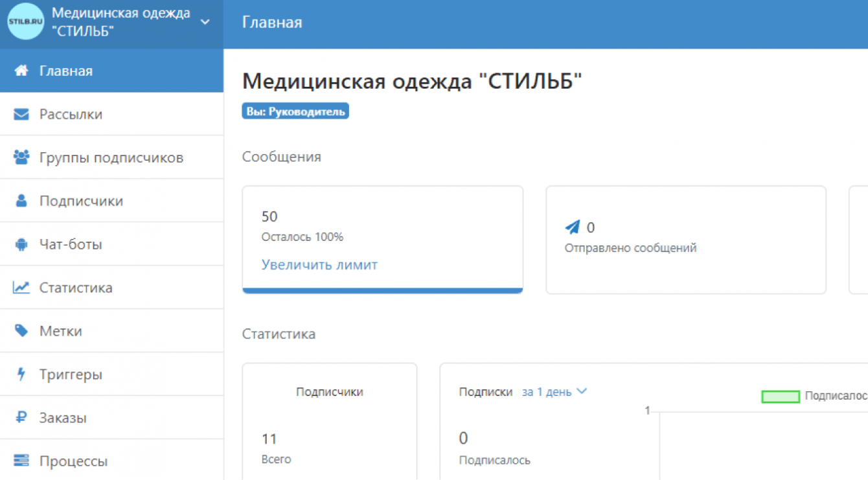
Task: Click the envelope icon beside Рассылки
Action: point(21,114)
